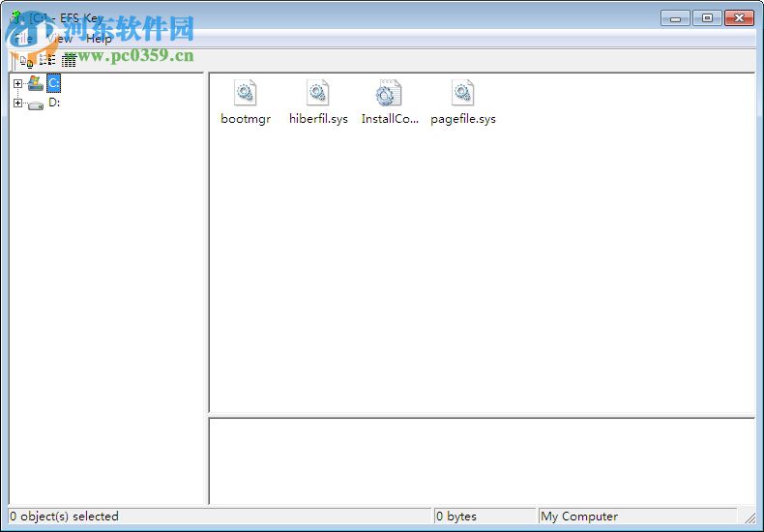Click the hiberfil.sys file name

pos(318,119)
